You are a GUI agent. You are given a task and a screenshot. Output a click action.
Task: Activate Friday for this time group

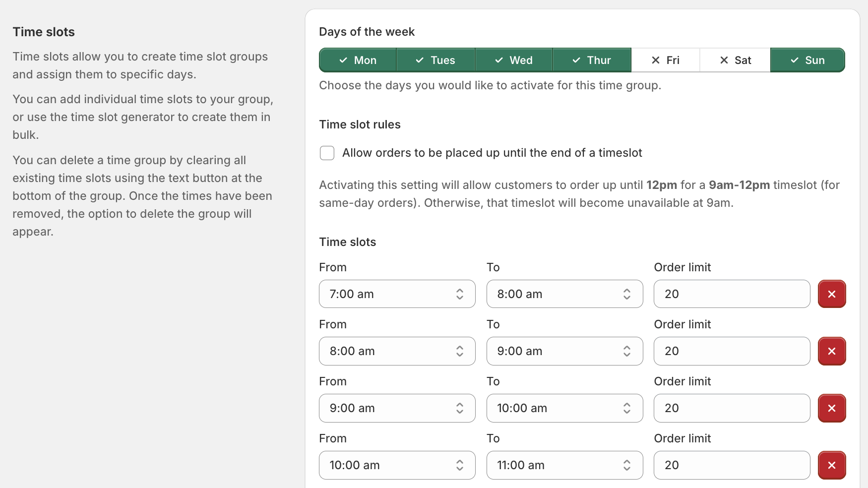pos(665,60)
